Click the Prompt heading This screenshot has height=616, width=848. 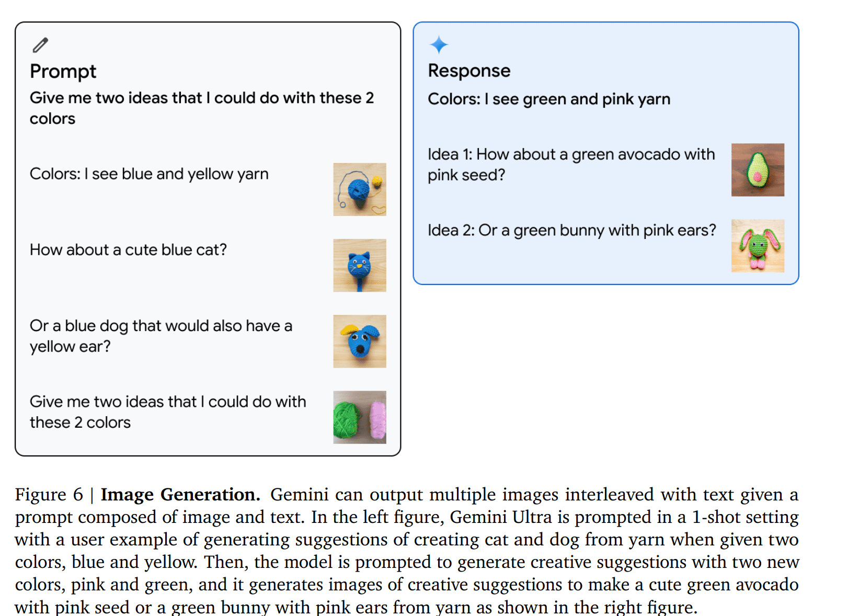click(x=63, y=72)
